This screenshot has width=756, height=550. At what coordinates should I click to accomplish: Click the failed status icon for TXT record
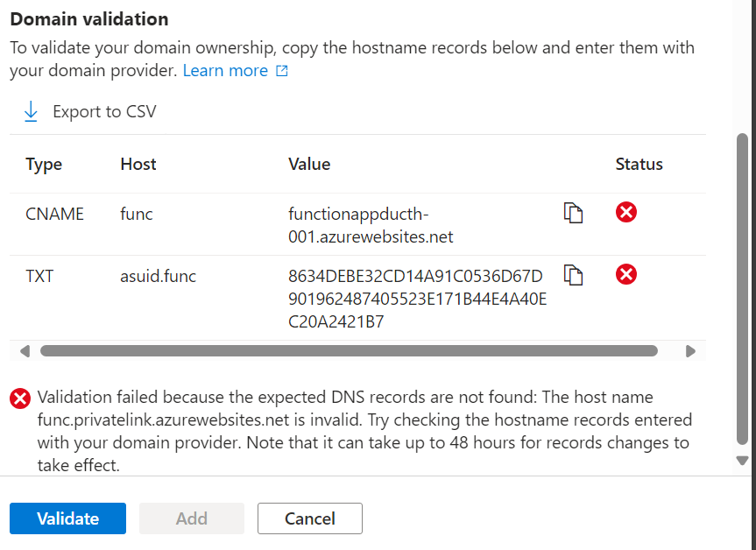tap(625, 274)
